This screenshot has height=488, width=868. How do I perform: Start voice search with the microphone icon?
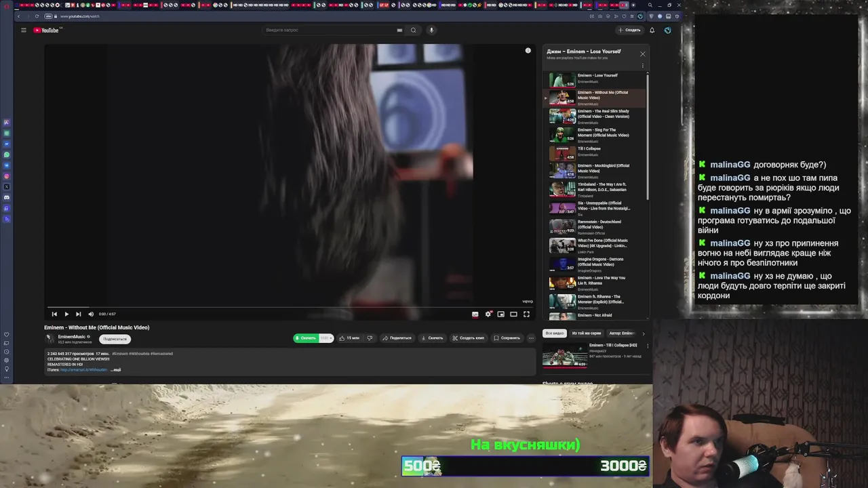431,30
